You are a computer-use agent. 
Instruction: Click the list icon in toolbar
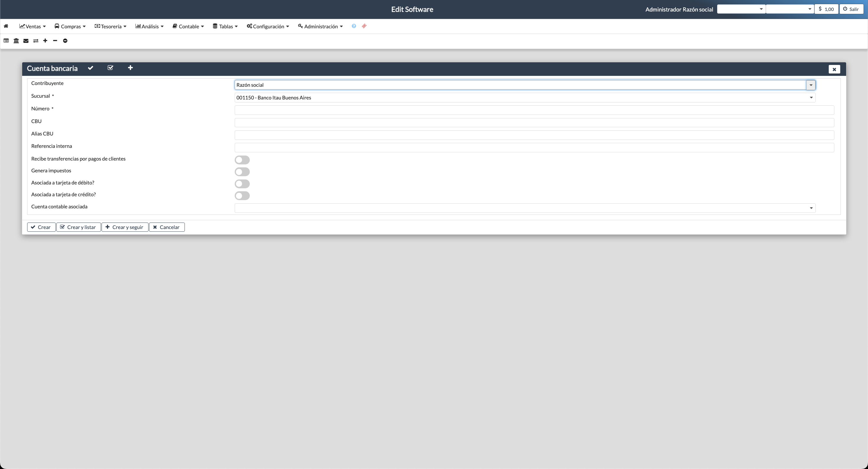[6, 41]
